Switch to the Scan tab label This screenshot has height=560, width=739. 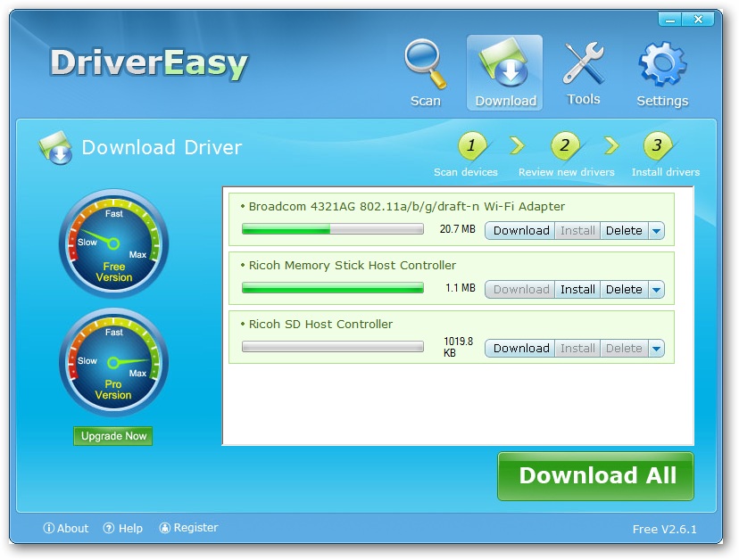(x=426, y=101)
